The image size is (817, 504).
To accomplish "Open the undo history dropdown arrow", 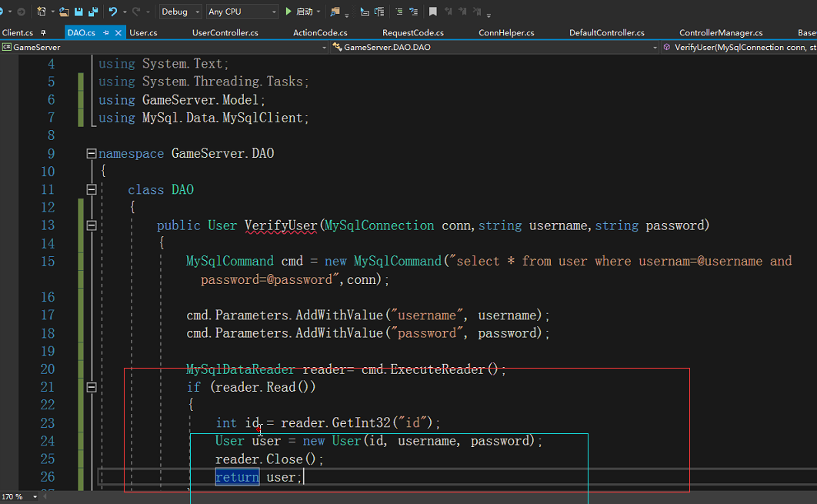I will [x=125, y=12].
